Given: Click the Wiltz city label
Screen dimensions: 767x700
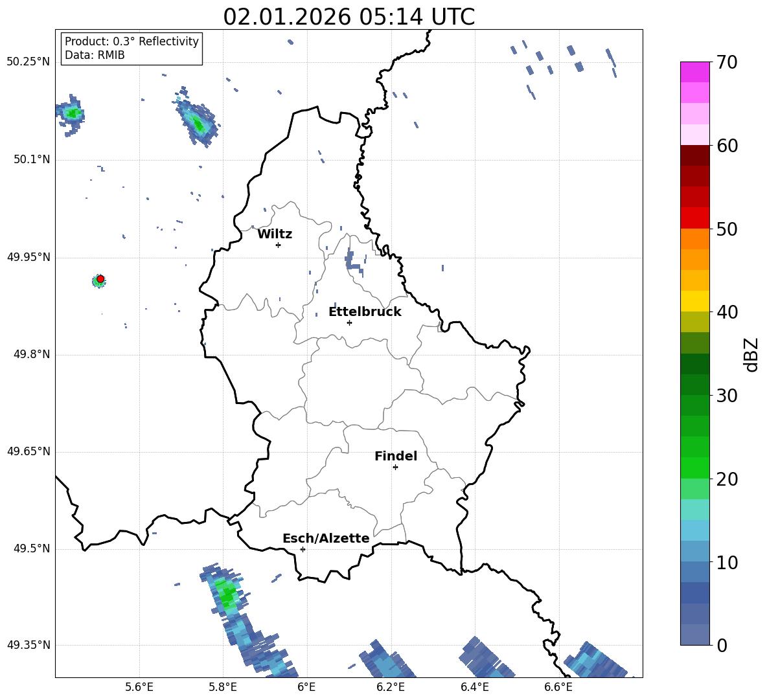Looking at the screenshot, I should [x=275, y=234].
